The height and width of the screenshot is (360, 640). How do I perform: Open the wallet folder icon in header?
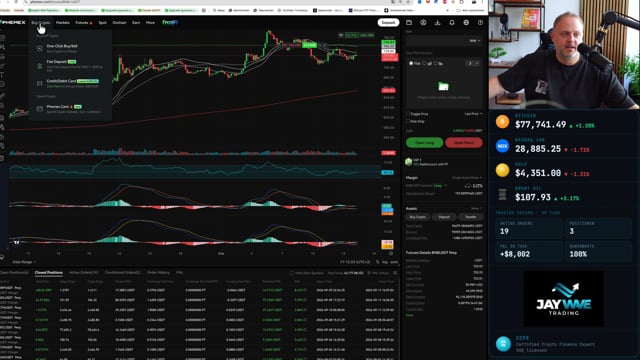(409, 22)
